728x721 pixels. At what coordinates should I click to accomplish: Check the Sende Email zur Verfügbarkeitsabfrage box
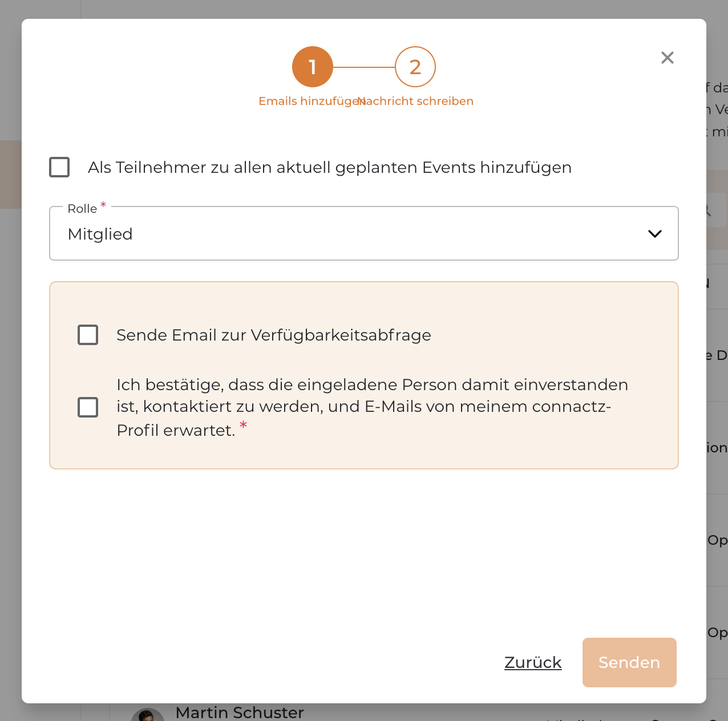[x=88, y=335]
